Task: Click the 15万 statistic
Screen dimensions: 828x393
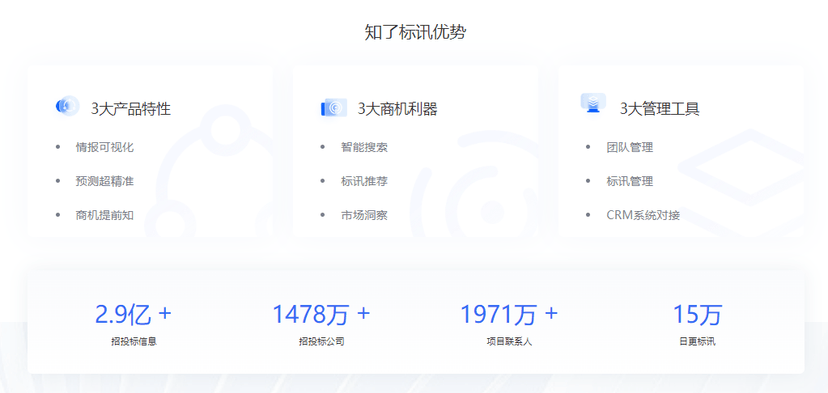Action: tap(697, 314)
